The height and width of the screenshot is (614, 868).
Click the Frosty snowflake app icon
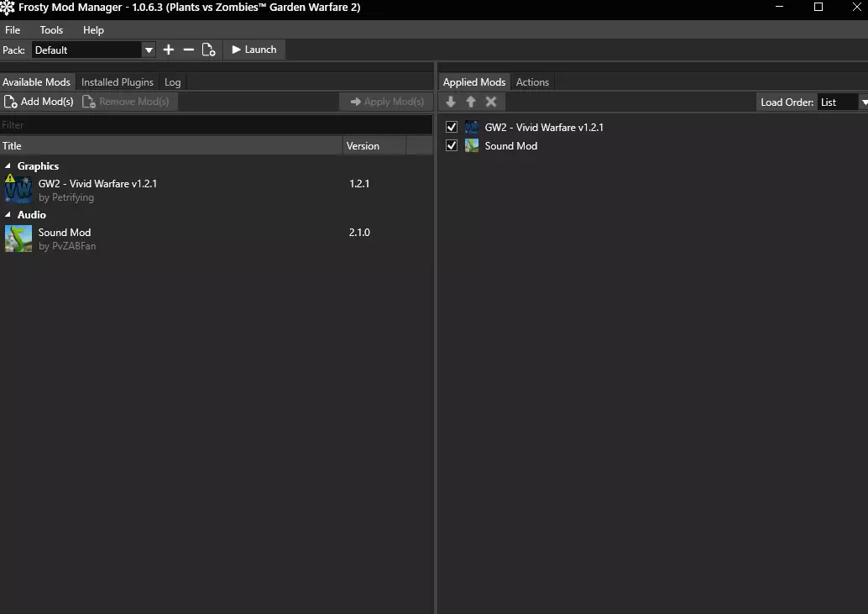tap(8, 8)
